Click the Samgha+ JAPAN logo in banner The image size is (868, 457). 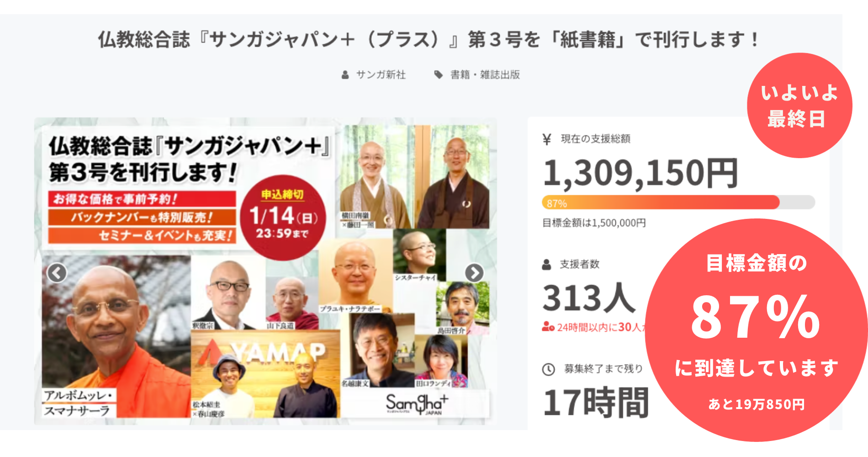tap(417, 404)
